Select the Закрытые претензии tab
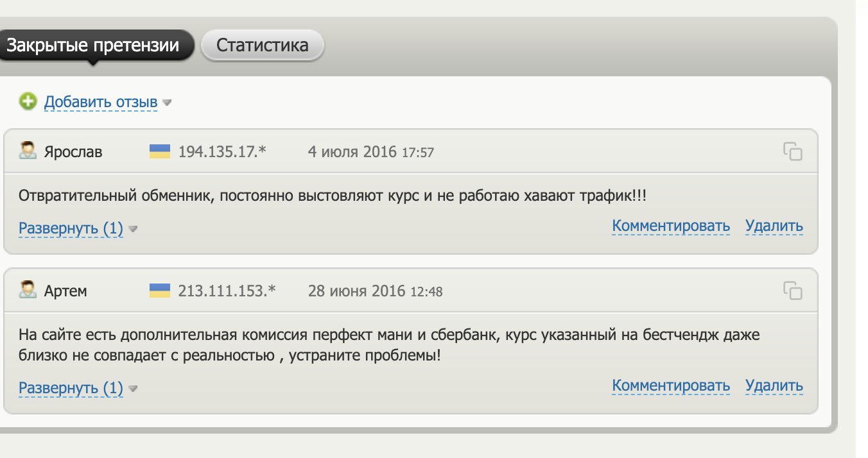868x458 pixels. tap(96, 45)
